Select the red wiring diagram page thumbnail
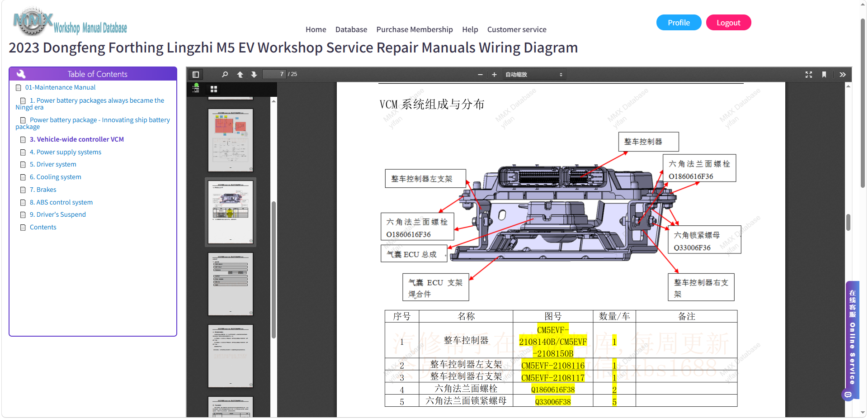 pos(231,140)
